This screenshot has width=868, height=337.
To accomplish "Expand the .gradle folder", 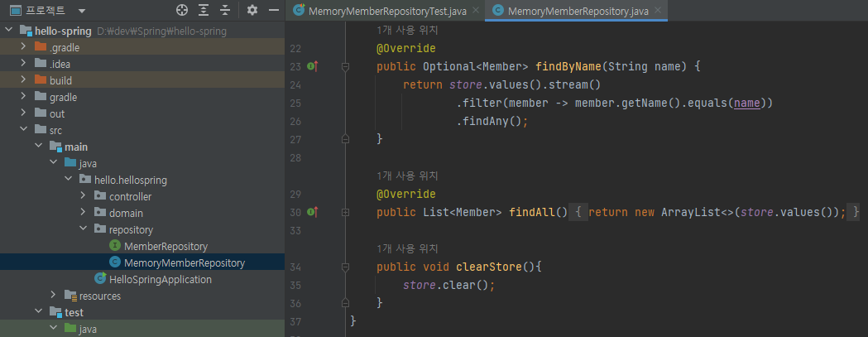I will click(23, 47).
